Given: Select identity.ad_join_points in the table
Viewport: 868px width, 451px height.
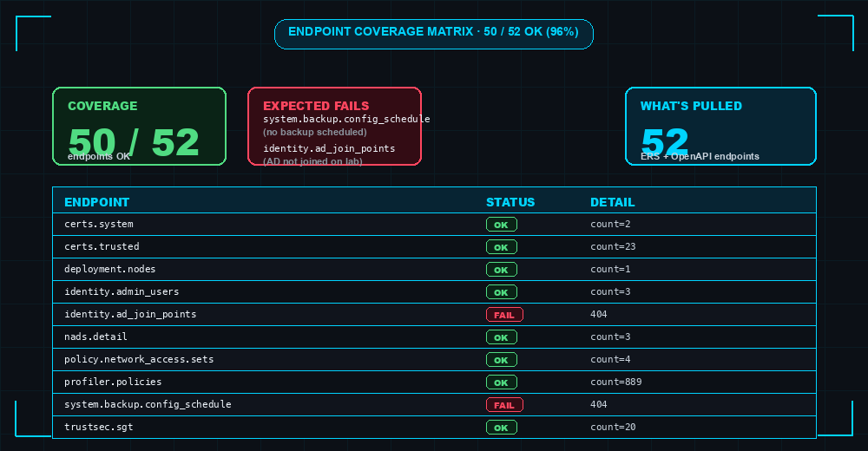Looking at the screenshot, I should click(435, 314).
